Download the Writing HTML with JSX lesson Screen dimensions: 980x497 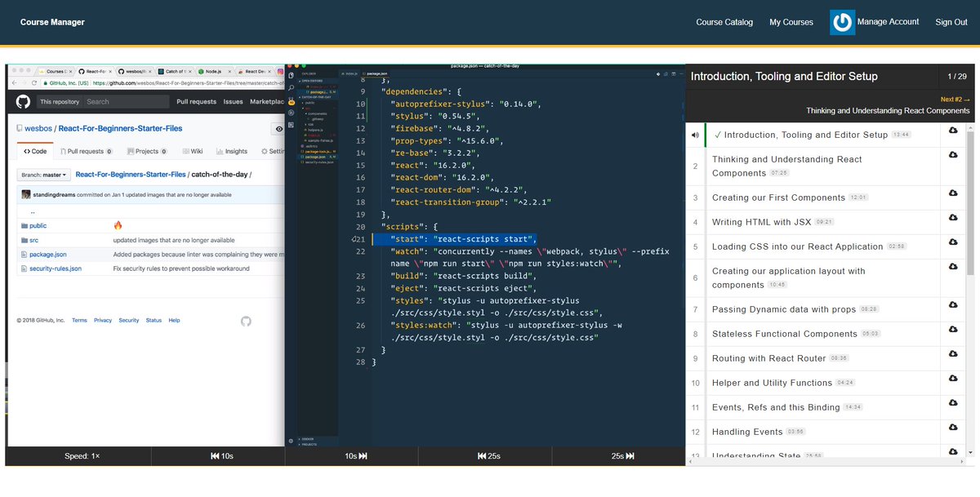(953, 218)
